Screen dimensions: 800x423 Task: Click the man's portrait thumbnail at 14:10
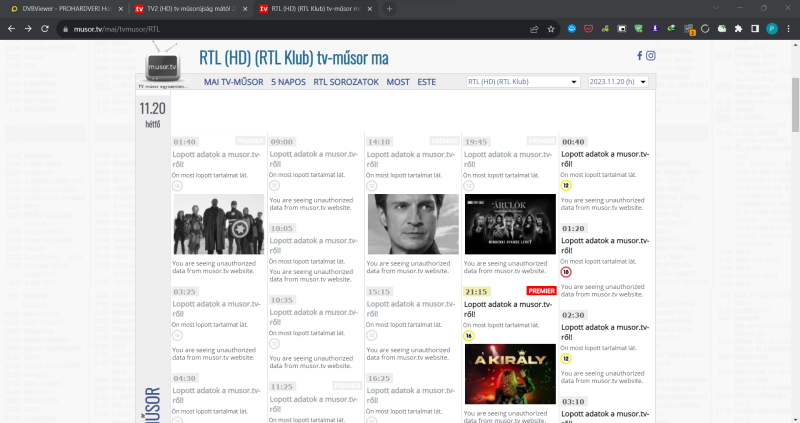pos(413,224)
